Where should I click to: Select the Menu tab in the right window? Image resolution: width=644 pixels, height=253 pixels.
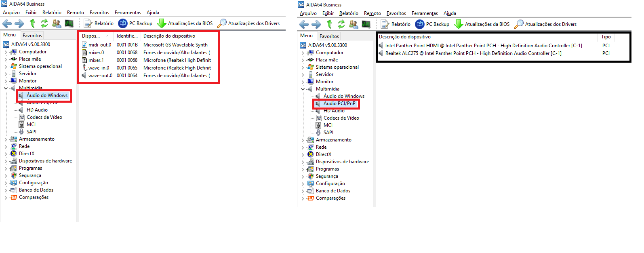(x=306, y=36)
